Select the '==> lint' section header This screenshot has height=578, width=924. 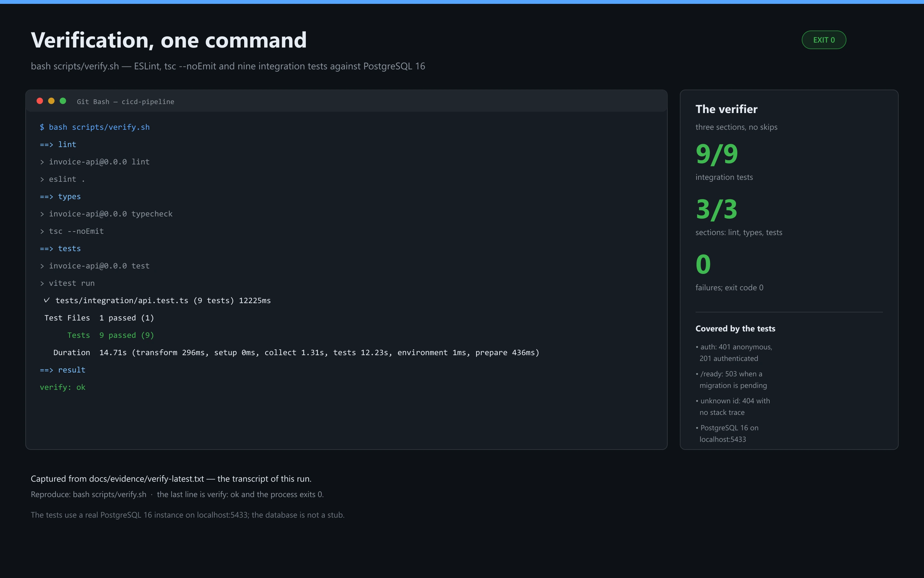[58, 144]
